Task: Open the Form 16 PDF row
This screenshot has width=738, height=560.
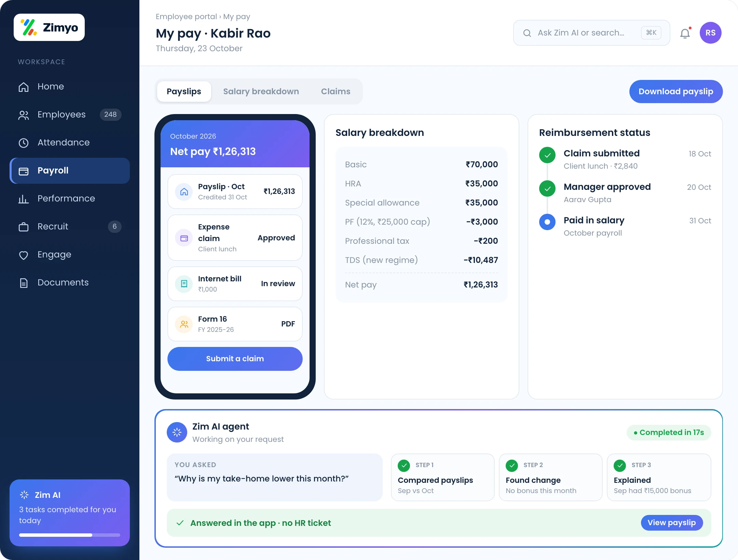Action: pos(235,324)
